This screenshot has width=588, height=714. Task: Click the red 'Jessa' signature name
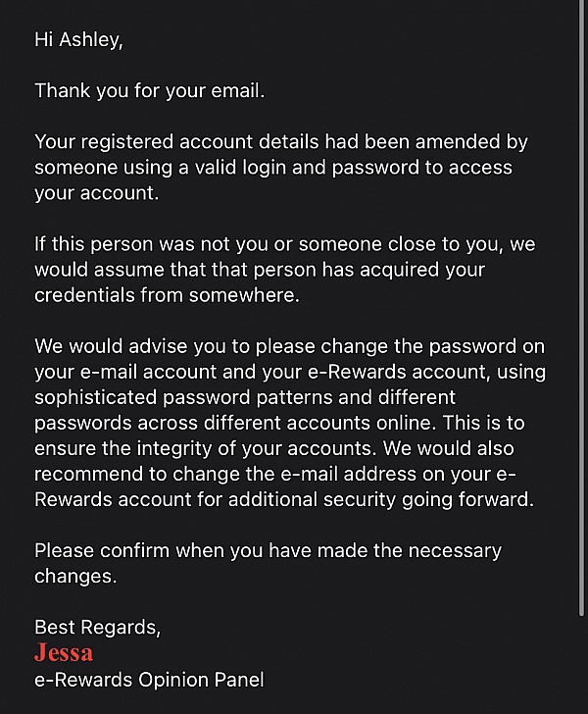[x=64, y=652]
